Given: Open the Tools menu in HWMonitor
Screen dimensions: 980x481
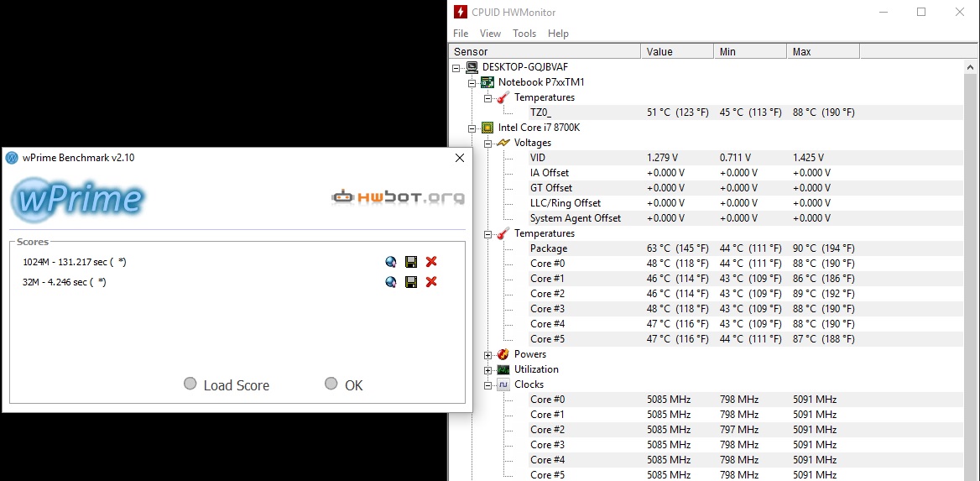Looking at the screenshot, I should click(x=524, y=33).
